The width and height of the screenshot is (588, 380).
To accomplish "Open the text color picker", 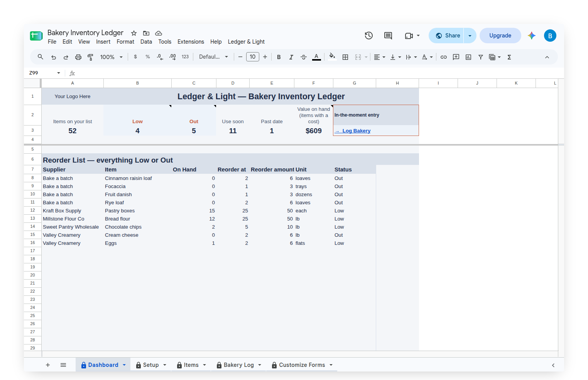I will tap(316, 57).
